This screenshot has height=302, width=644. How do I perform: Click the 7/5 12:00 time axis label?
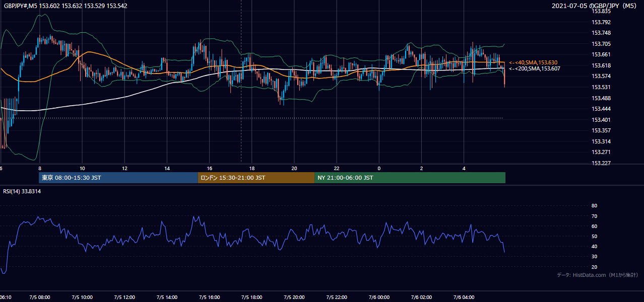[x=124, y=297]
